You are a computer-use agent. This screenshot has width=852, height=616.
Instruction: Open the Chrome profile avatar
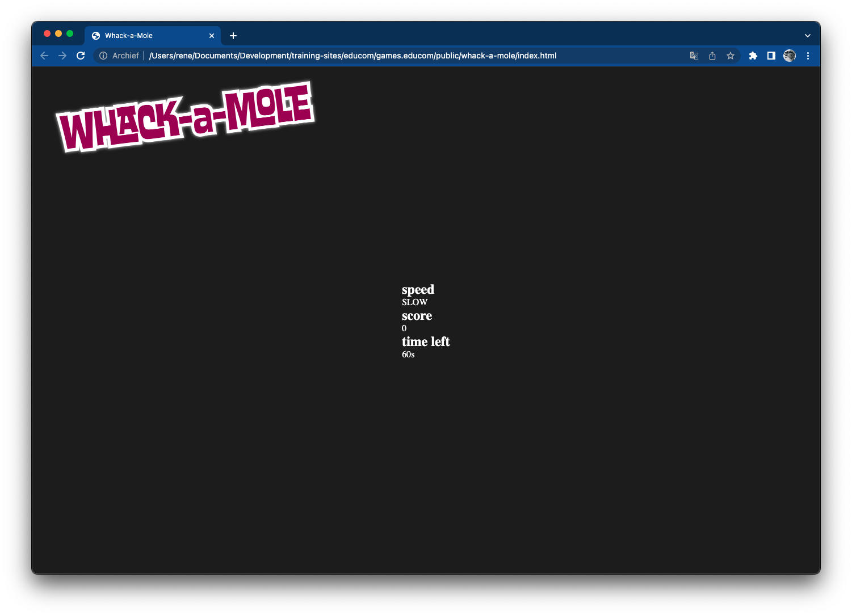[790, 56]
